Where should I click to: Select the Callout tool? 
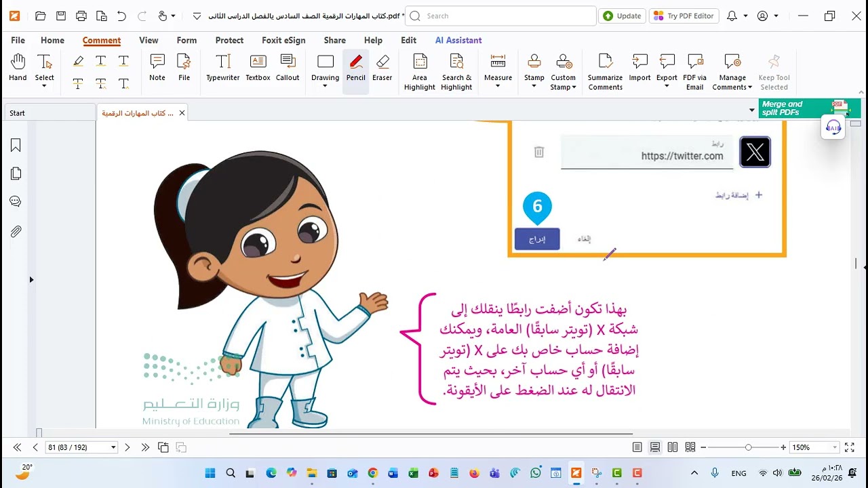(x=288, y=68)
